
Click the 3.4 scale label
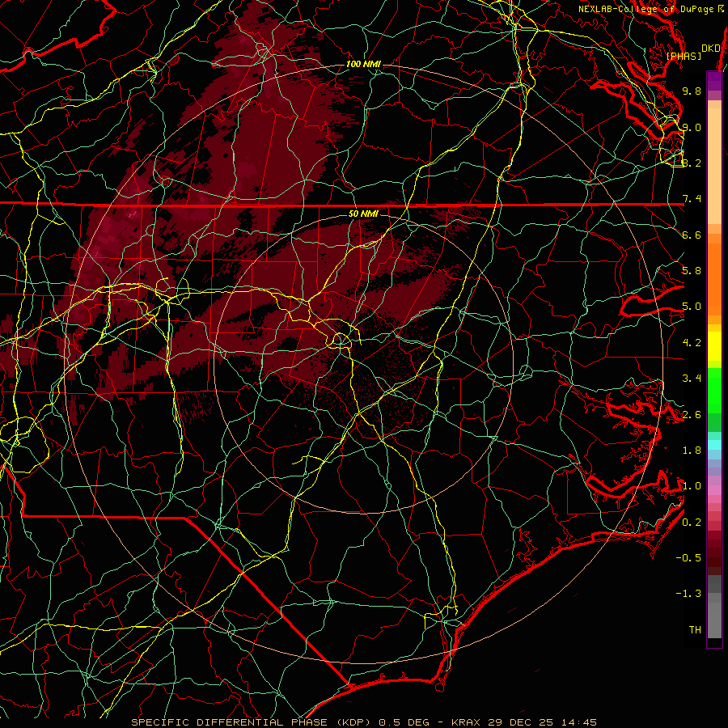(x=692, y=379)
